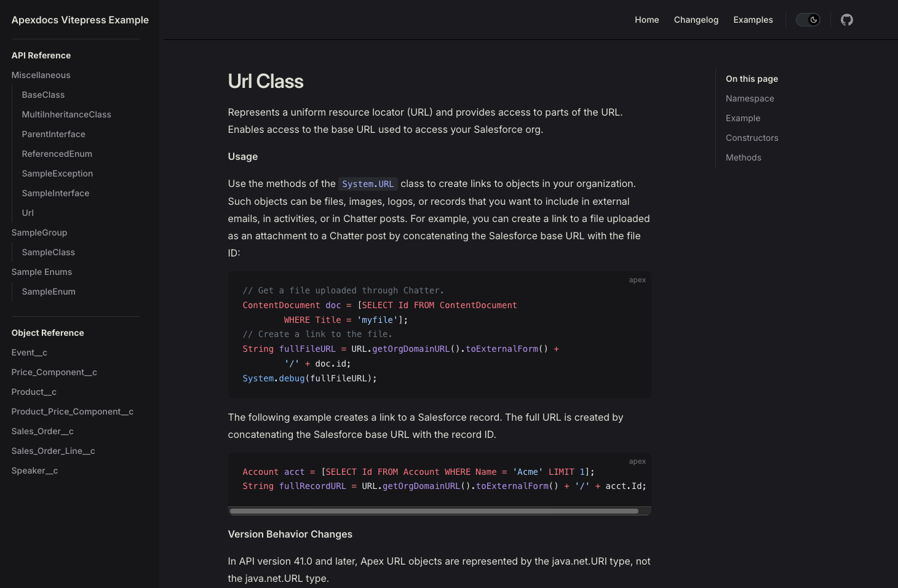Screen dimensions: 898x588
Task: Open the Miscellaneous section heading
Action: (x=41, y=75)
